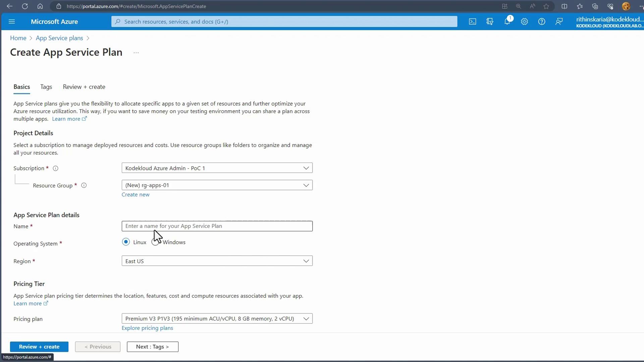Open the Copilot icon in Azure header
The height and width of the screenshot is (362, 644).
(x=490, y=21)
